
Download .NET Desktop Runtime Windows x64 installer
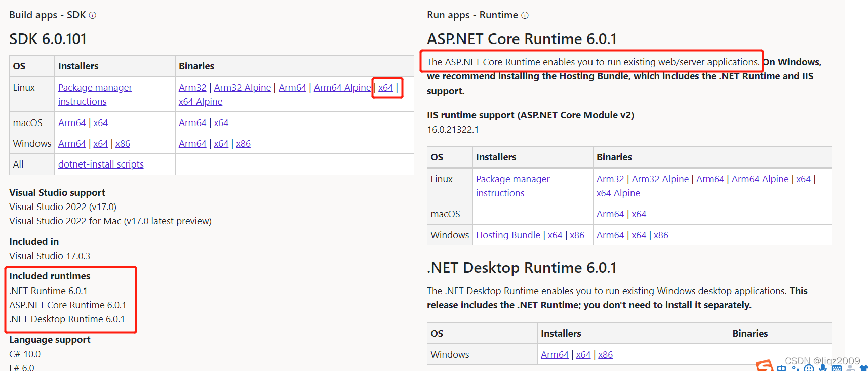tap(583, 354)
